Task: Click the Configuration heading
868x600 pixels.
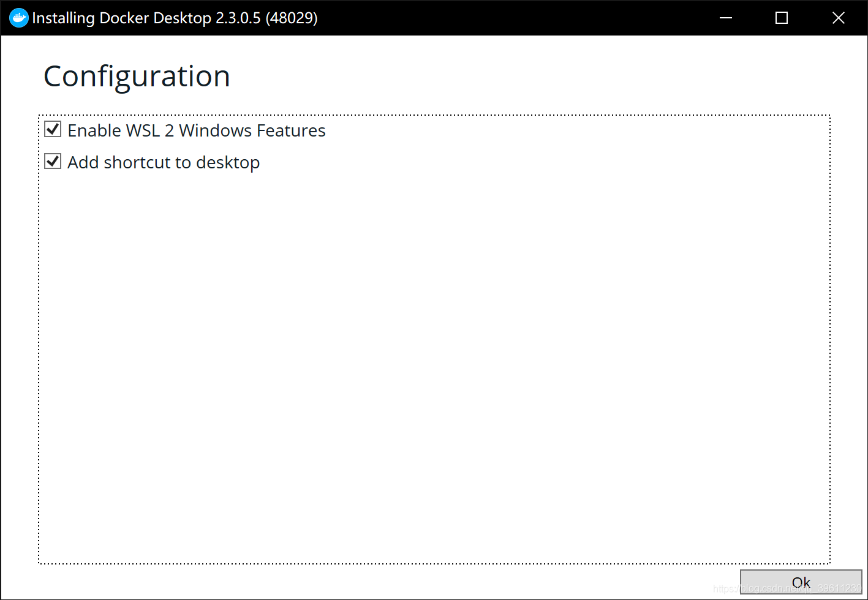Action: pos(137,77)
